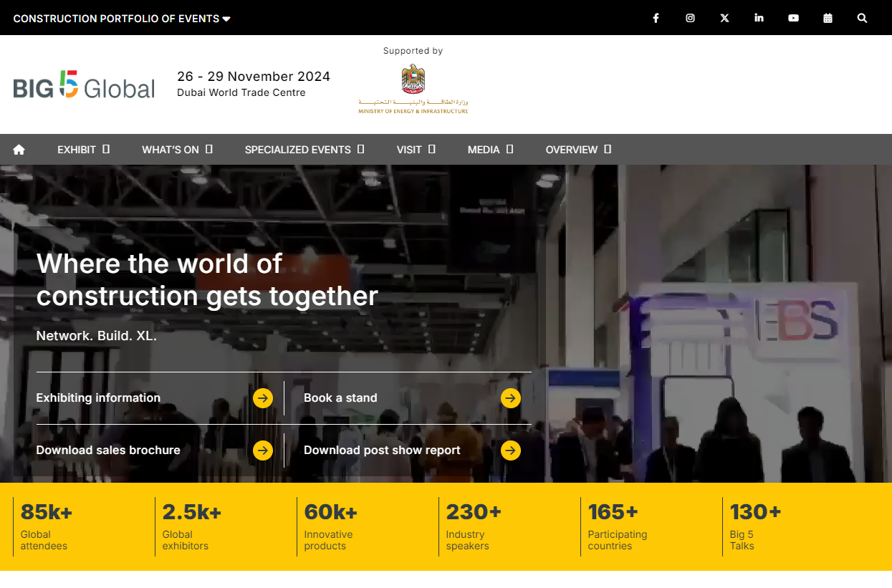Open the WHAT'S ON menu item
Screen dimensions: 892x588
click(171, 150)
